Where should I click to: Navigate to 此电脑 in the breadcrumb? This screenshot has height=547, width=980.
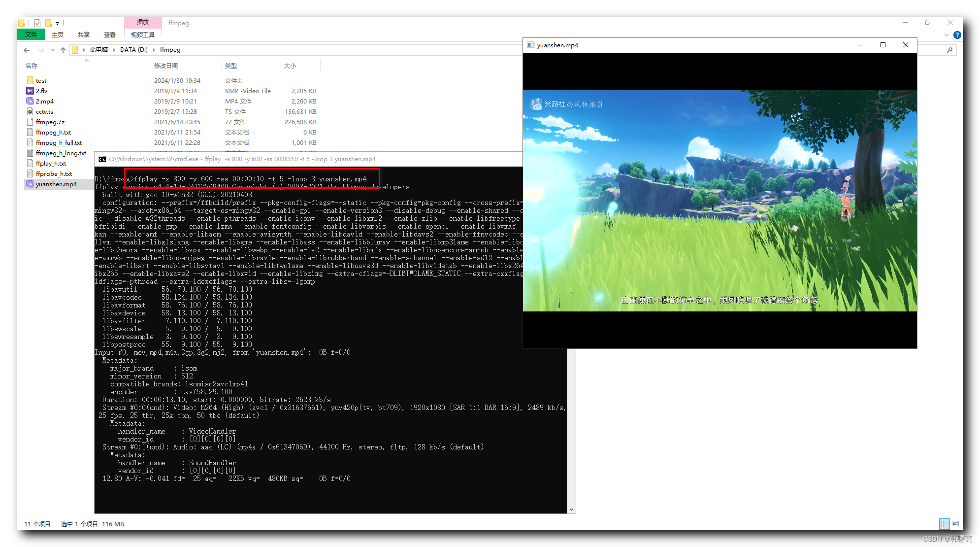(x=99, y=50)
